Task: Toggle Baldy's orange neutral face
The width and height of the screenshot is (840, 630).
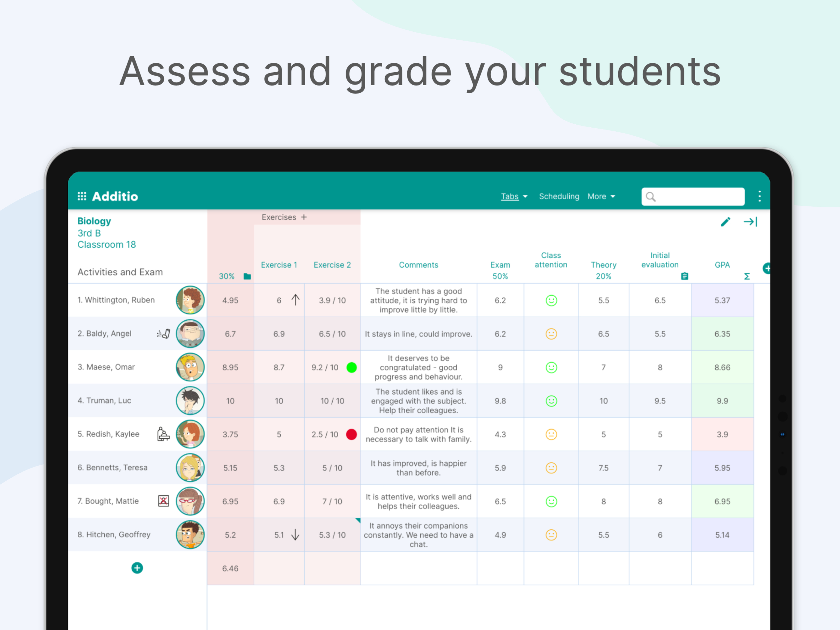Action: 551,334
